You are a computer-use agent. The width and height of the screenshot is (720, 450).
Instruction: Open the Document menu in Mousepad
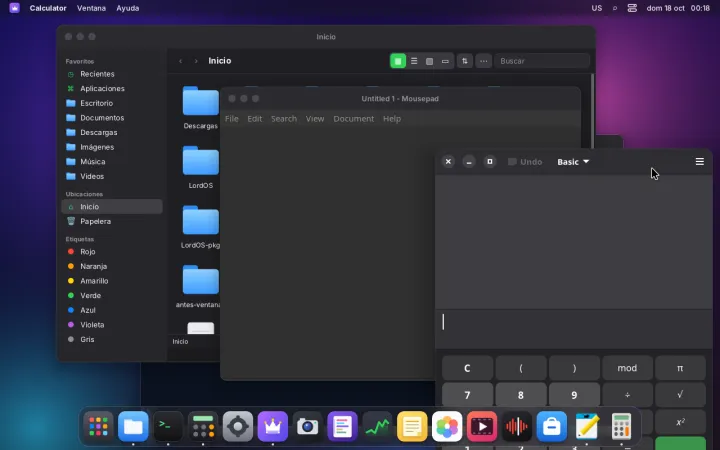coord(354,118)
